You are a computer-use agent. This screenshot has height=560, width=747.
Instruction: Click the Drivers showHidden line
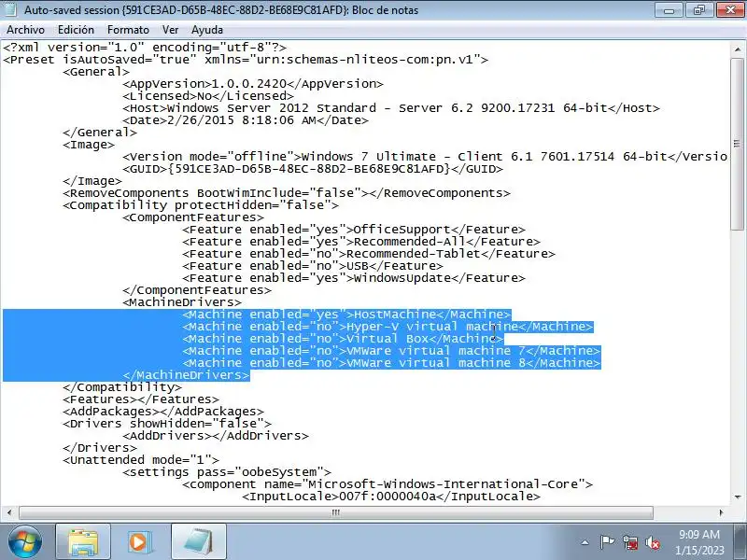pos(167,424)
